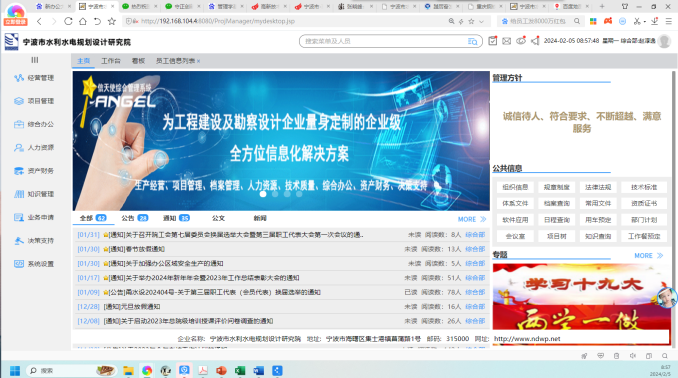Click the speaker announcement icon in header
This screenshot has width=678, height=378.
(x=535, y=41)
